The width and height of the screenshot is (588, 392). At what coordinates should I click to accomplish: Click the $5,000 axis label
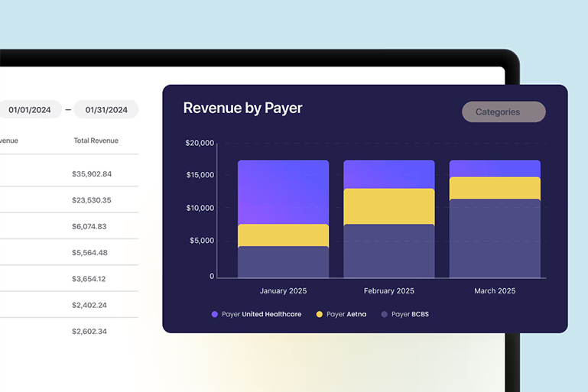(202, 241)
